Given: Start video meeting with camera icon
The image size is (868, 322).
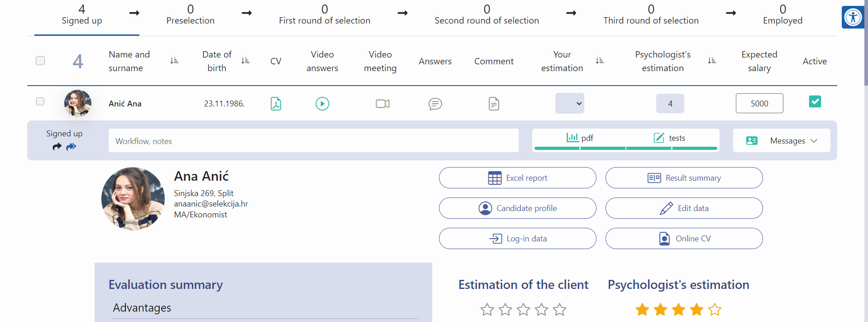Looking at the screenshot, I should click(382, 104).
